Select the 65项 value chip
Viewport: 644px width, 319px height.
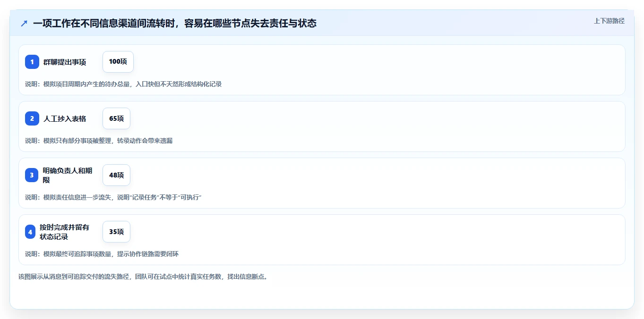point(116,118)
